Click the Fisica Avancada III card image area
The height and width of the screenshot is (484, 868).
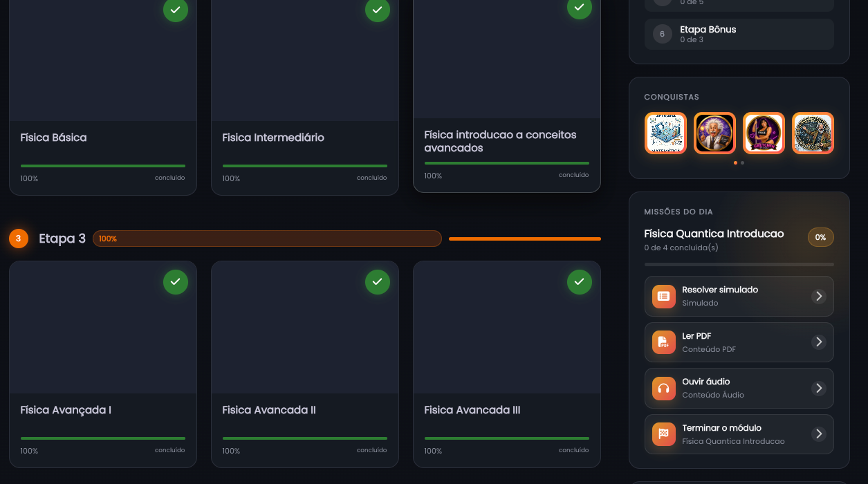click(x=507, y=327)
